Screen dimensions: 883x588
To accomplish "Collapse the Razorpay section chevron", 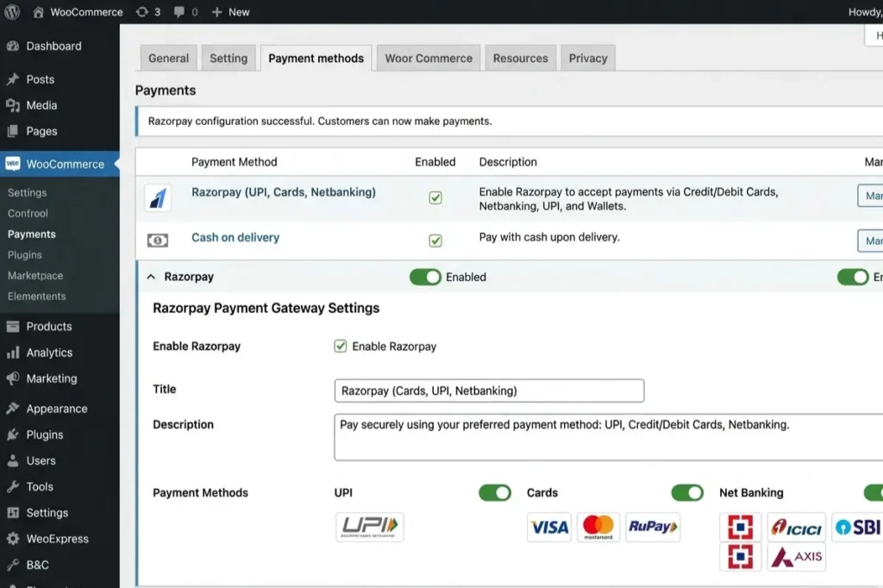I will [x=151, y=277].
